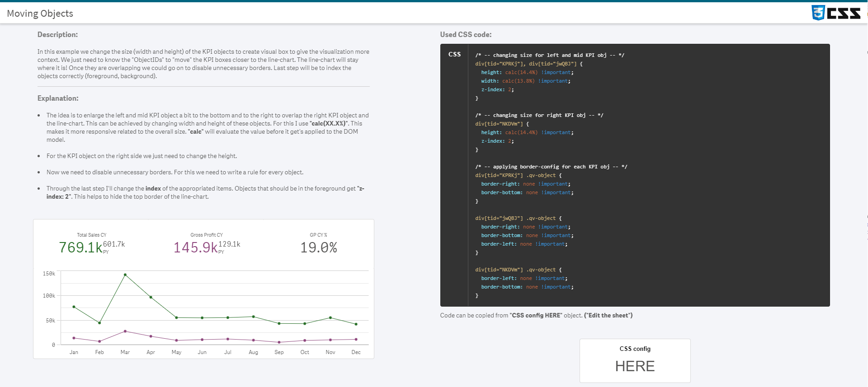
Task: Click the 150k label on the y-axis
Action: click(x=49, y=274)
